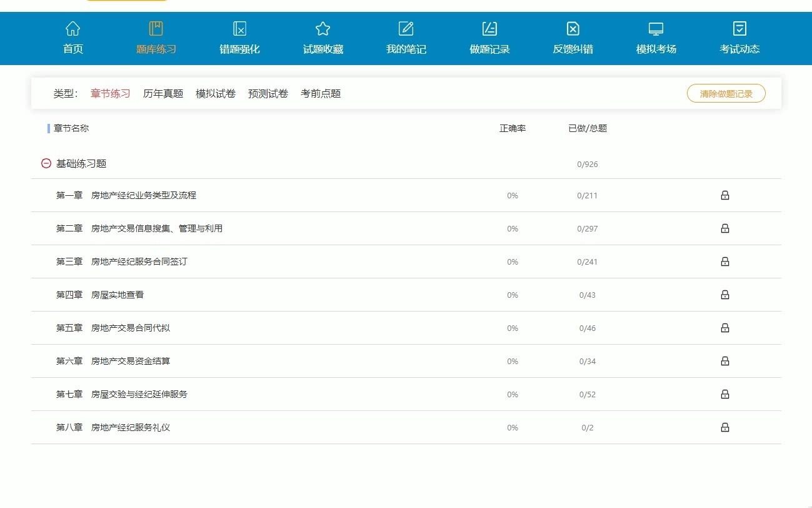
Task: Click the 我的笔记 pencil icon
Action: pos(406,28)
